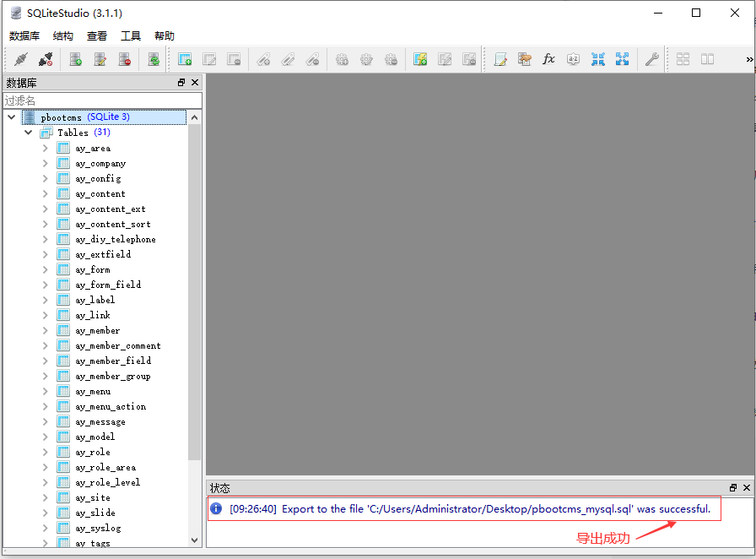Image resolution: width=756 pixels, height=559 pixels.
Task: Expand the ay_menu table node
Action: pos(46,391)
